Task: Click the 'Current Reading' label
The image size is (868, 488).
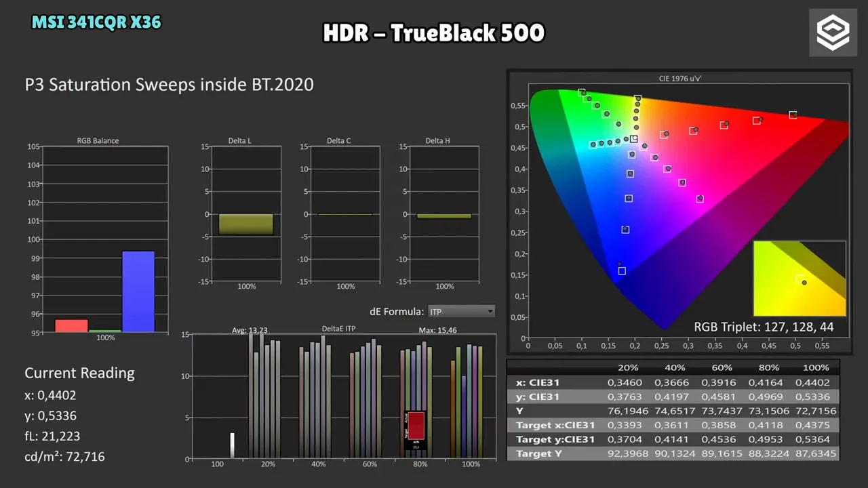Action: point(79,373)
